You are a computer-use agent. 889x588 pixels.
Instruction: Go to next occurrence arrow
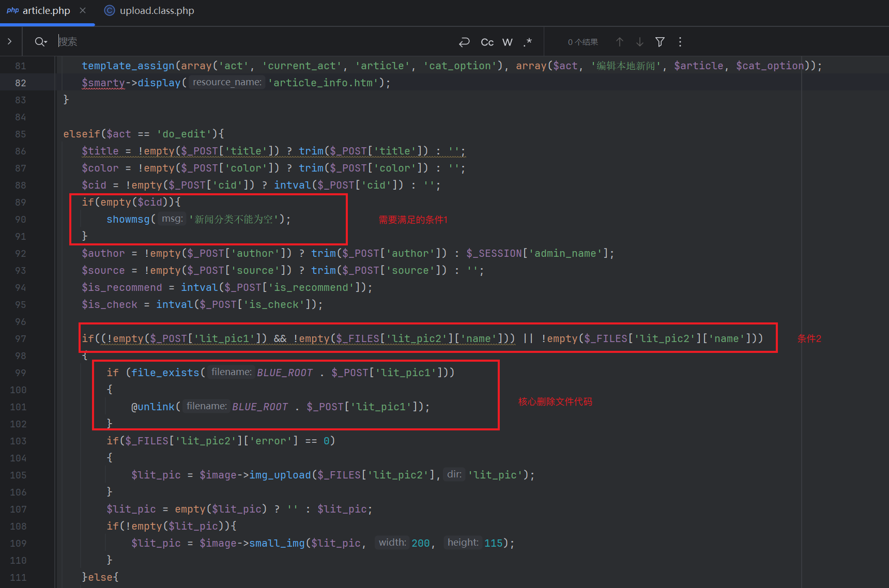(640, 42)
